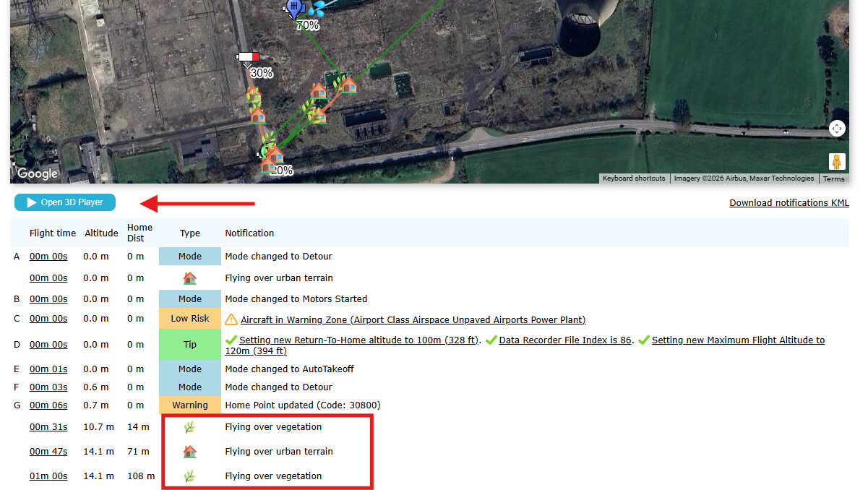The image size is (868, 490).
Task: Jump to flight time 00m 31s
Action: [48, 427]
